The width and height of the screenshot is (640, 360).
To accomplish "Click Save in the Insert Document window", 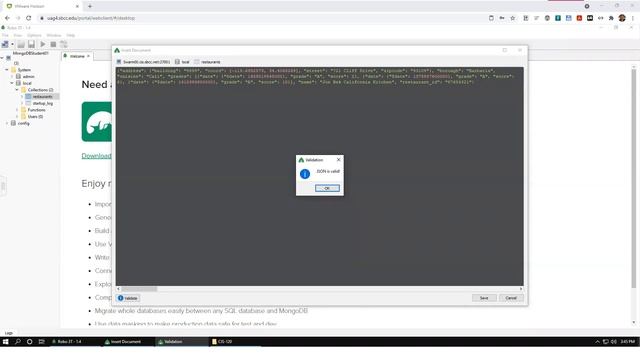I will point(484,298).
